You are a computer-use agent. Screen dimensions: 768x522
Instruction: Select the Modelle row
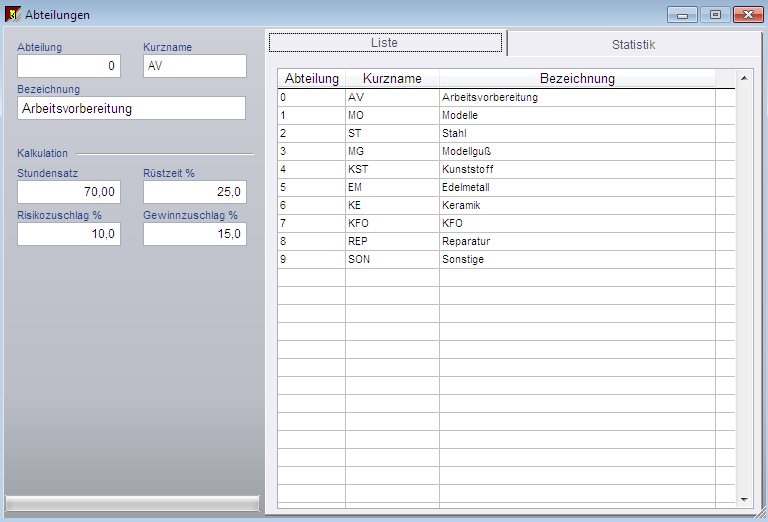pos(506,116)
